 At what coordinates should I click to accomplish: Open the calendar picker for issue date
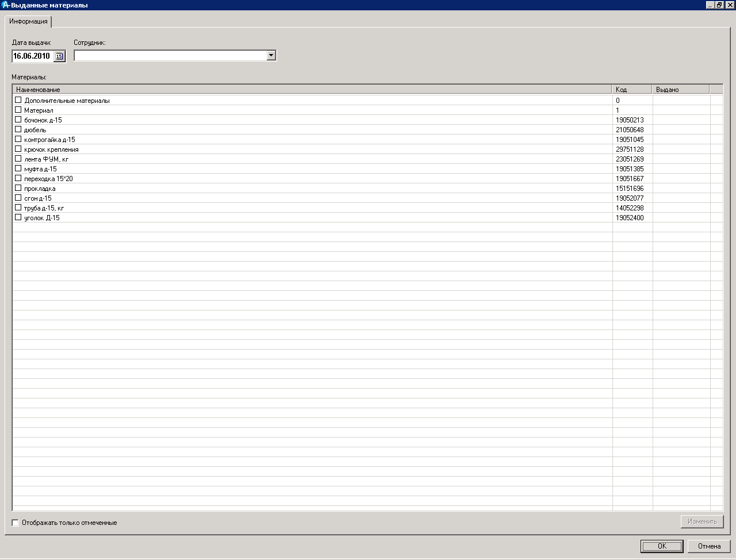pos(59,56)
